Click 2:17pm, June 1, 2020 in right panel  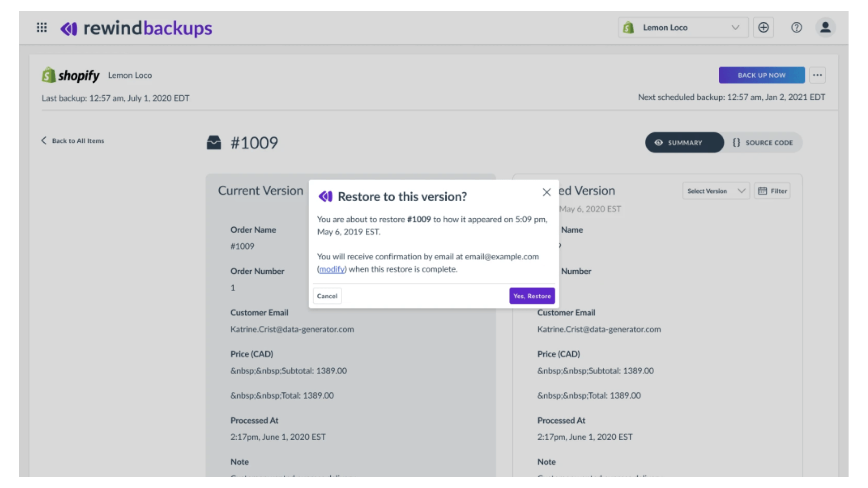[585, 437]
